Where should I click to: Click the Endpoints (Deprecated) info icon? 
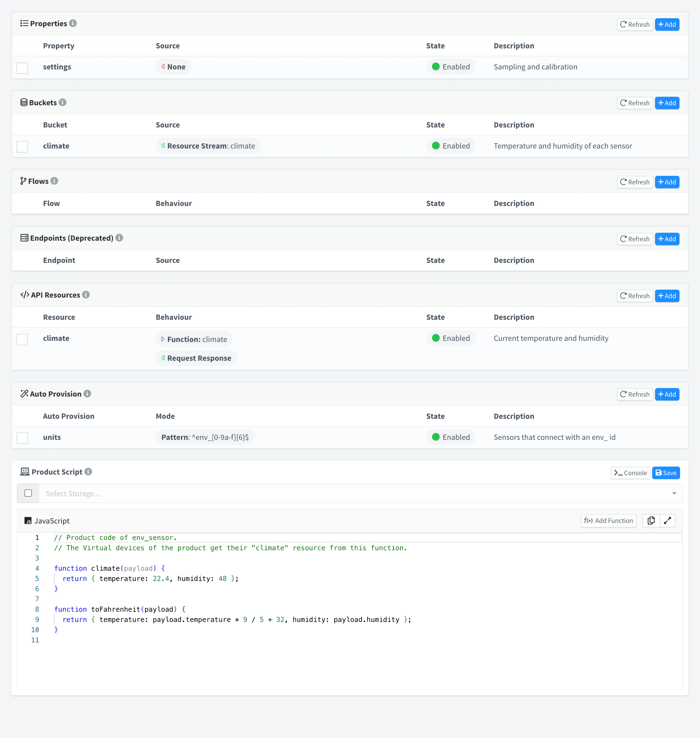[120, 238]
